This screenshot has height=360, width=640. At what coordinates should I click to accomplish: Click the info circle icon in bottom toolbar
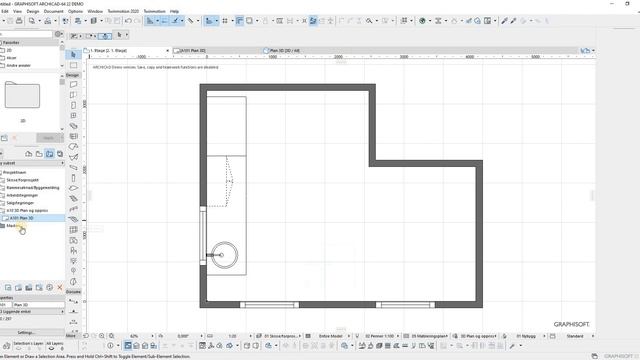point(111,346)
